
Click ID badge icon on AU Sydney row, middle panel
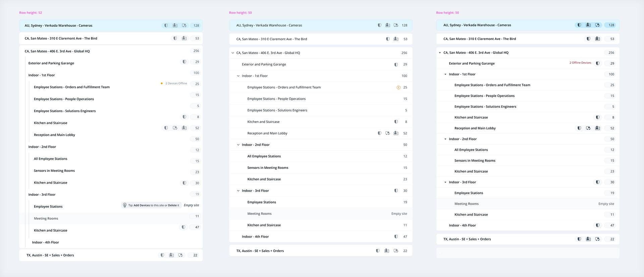(x=388, y=25)
